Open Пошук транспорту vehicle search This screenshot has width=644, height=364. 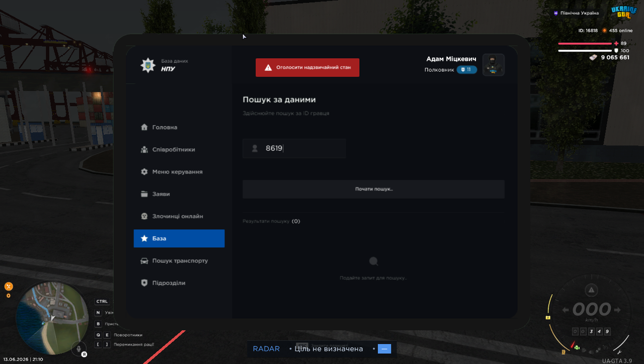pos(179,261)
